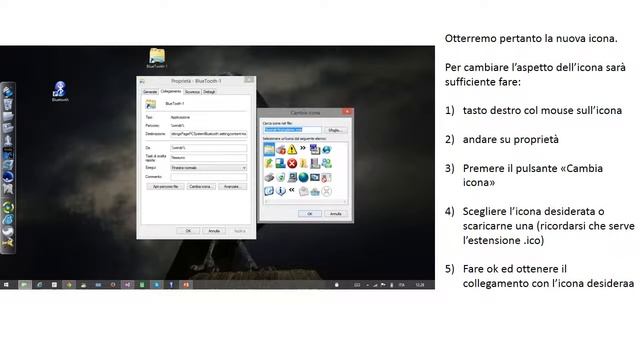Switch to the Dettagli tab
640x360 pixels.
[x=209, y=92]
